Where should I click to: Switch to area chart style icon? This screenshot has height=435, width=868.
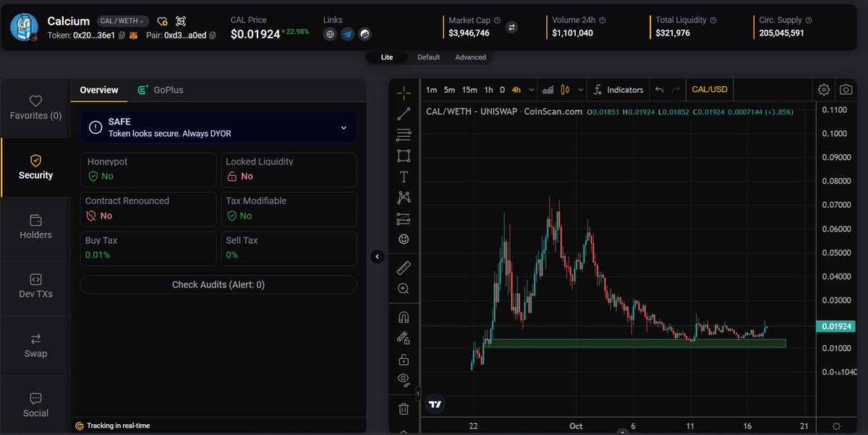point(548,90)
